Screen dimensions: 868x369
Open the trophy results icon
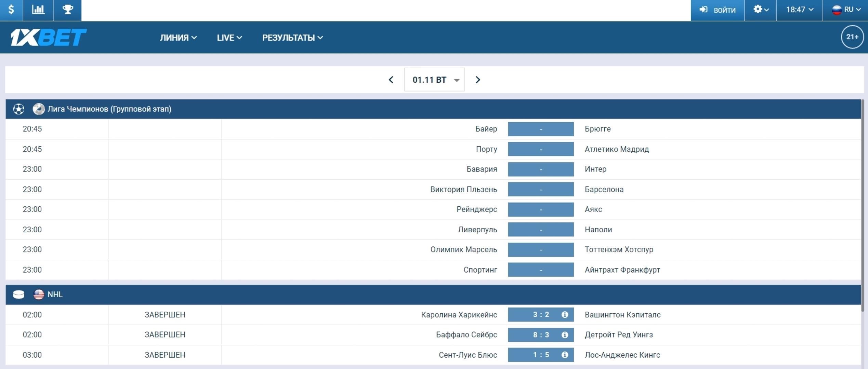(67, 10)
